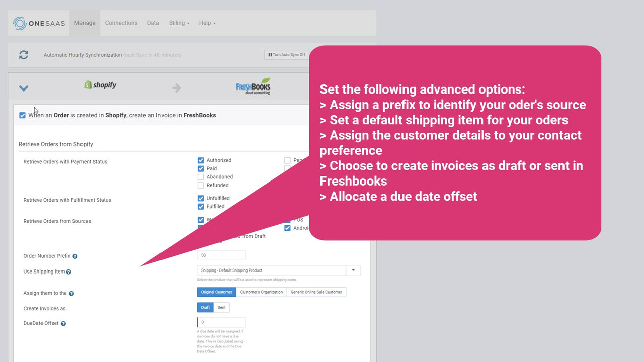The height and width of the screenshot is (362, 644).
Task: Click the sync refresh arrows icon
Action: (x=23, y=55)
